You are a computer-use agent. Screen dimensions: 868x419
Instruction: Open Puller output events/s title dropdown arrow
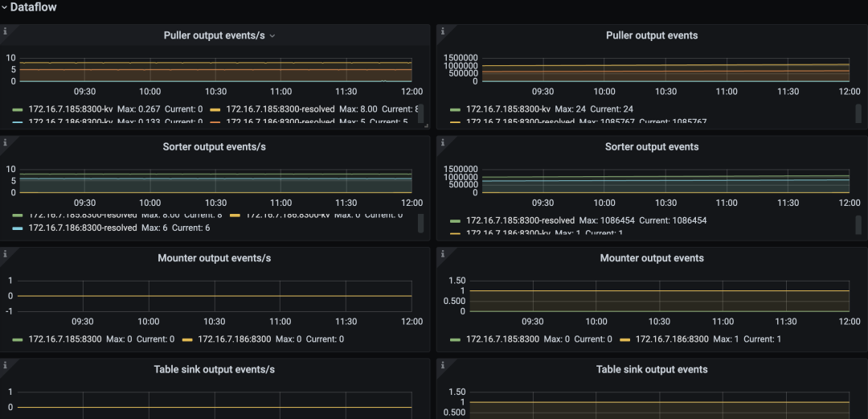point(272,36)
